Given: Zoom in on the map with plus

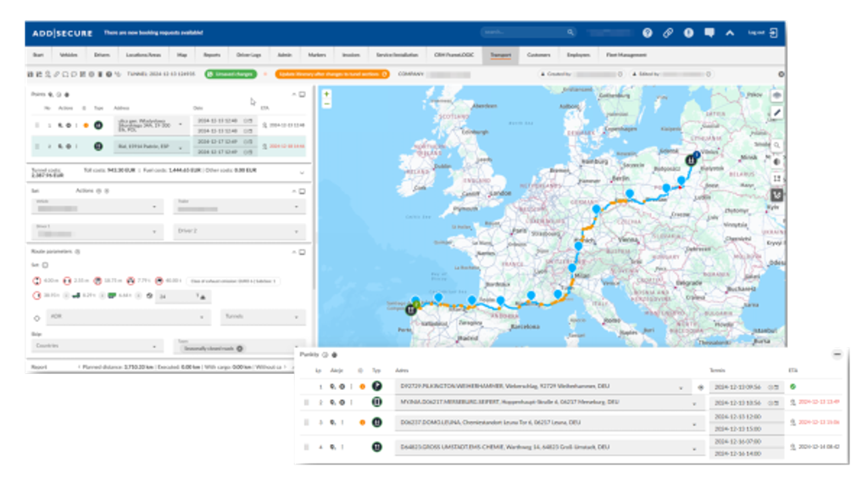Looking at the screenshot, I should point(326,94).
